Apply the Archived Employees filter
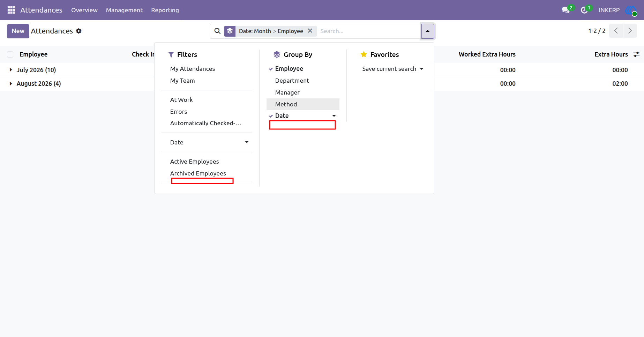 click(207, 173)
